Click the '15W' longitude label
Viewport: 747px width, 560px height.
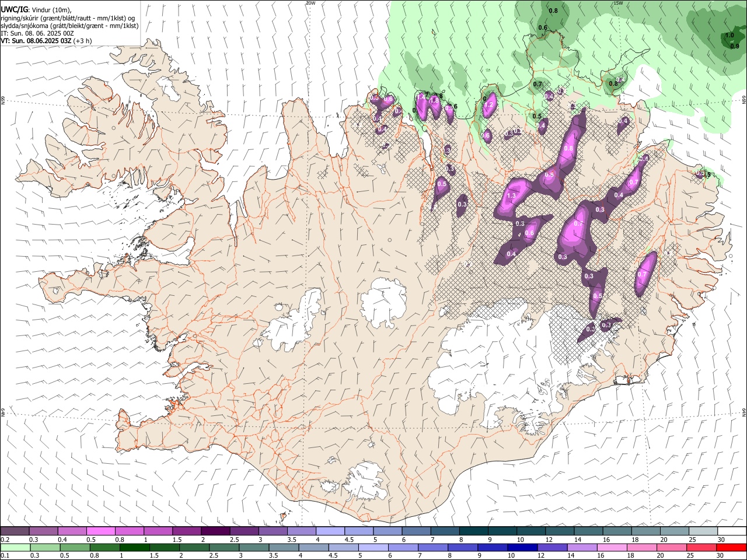pos(617,3)
